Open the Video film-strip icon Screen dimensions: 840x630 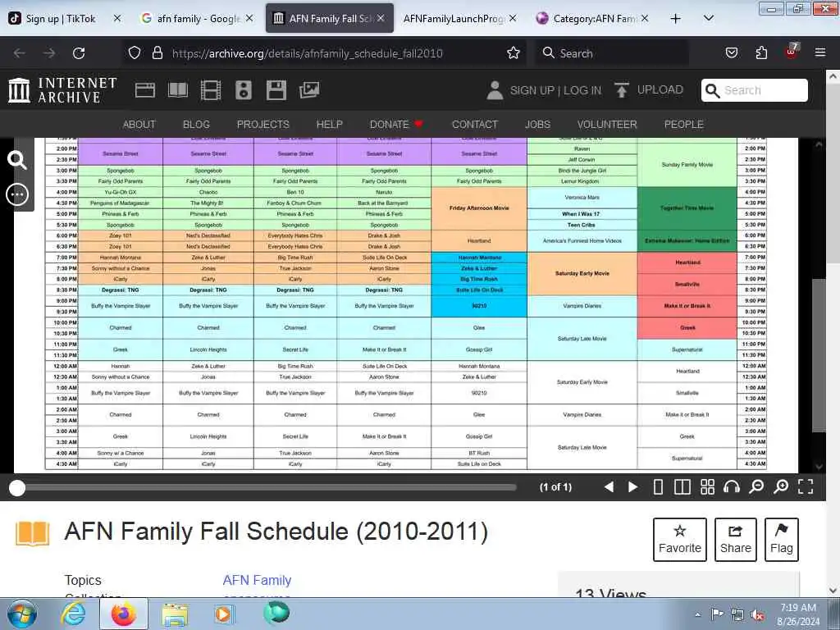coord(211,90)
